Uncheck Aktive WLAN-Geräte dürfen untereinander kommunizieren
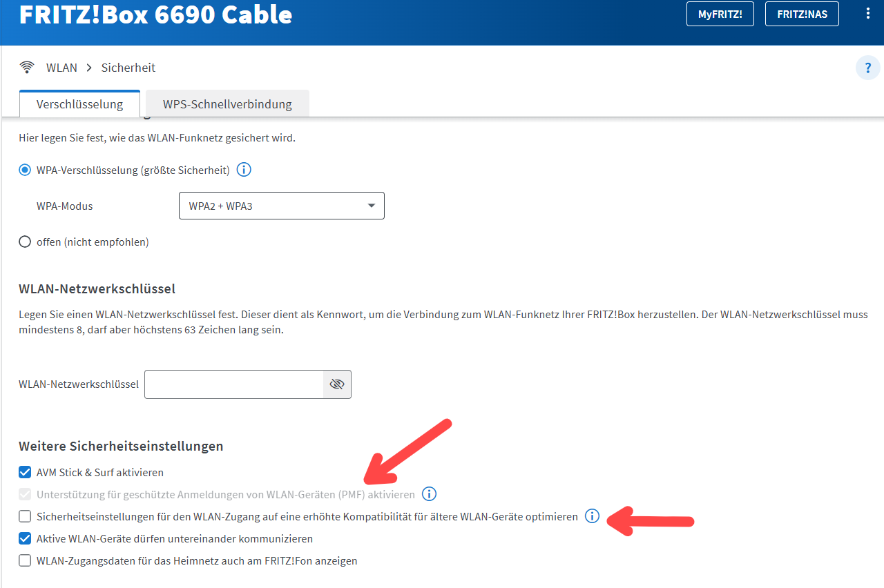Image resolution: width=884 pixels, height=588 pixels. pos(25,538)
